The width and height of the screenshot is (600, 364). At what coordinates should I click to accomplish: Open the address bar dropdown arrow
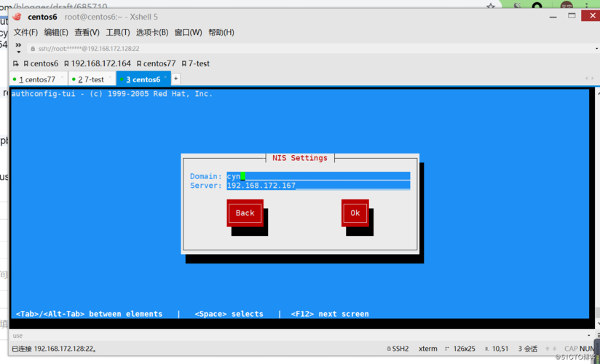tap(596, 49)
